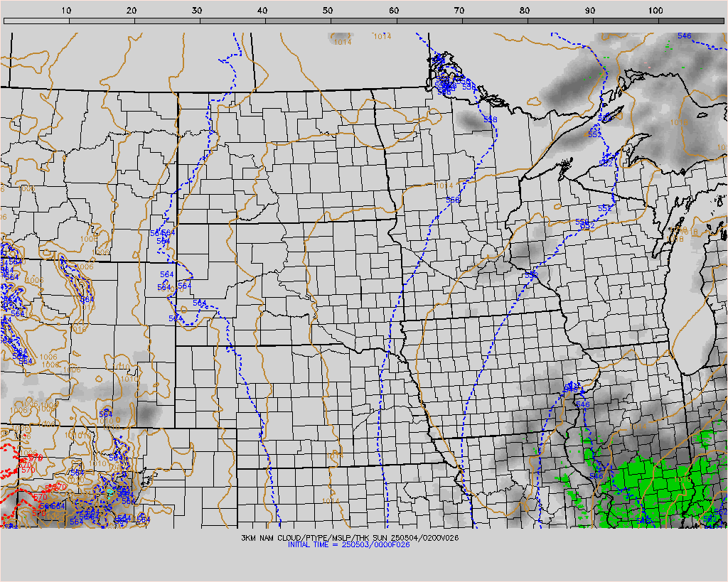Click the '20' cloud cover scale label

pyautogui.click(x=132, y=10)
